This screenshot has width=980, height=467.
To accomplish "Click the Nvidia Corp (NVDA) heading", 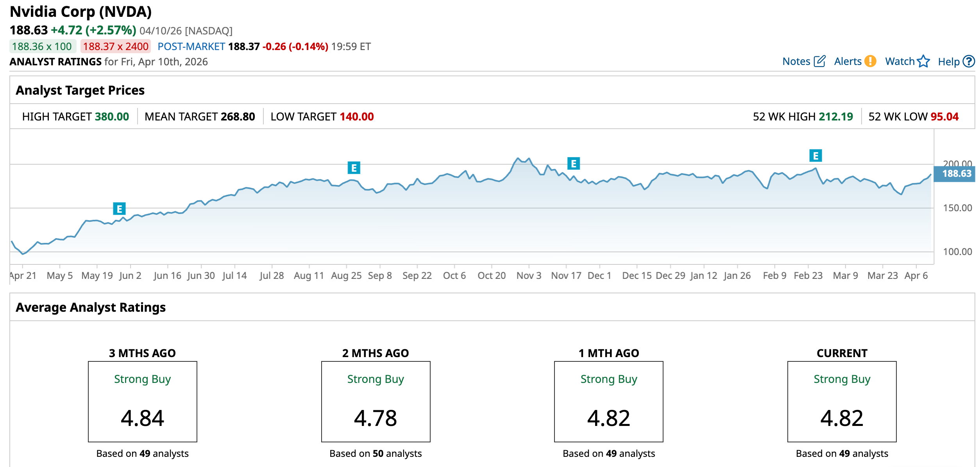I will click(x=80, y=12).
